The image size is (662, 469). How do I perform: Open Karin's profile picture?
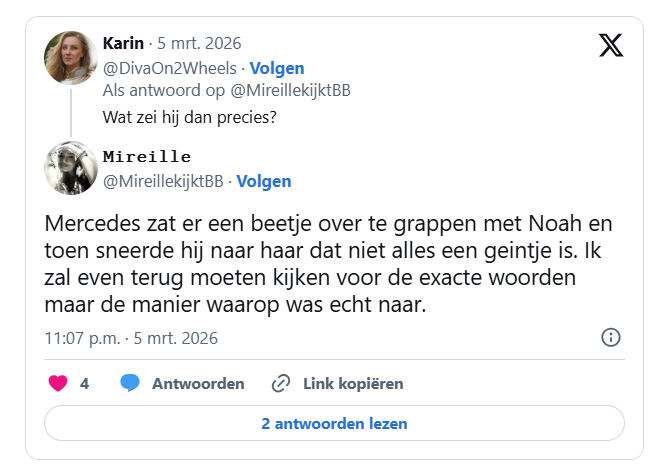pyautogui.click(x=70, y=57)
